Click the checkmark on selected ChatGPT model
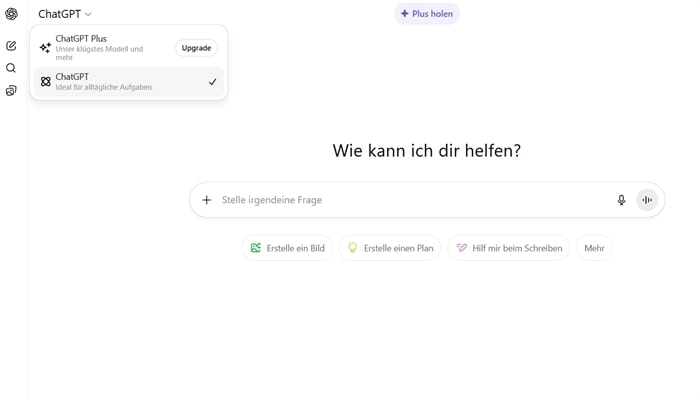This screenshot has width=700, height=400. click(x=212, y=82)
